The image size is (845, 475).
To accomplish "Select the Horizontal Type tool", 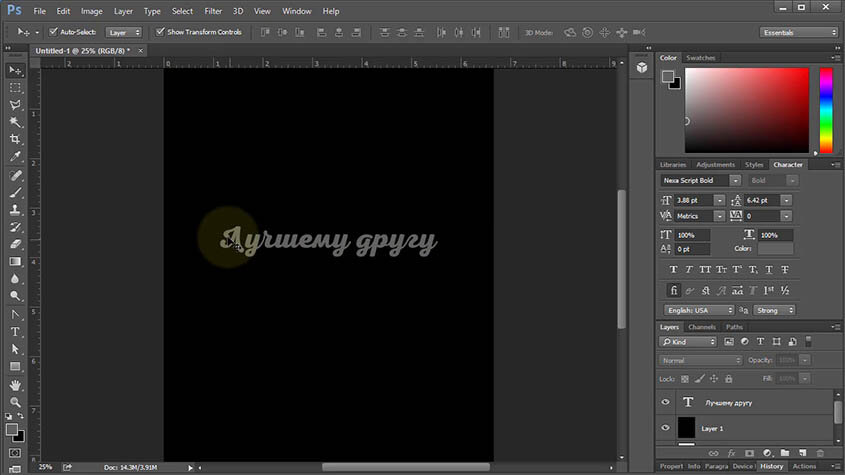I will coord(15,332).
